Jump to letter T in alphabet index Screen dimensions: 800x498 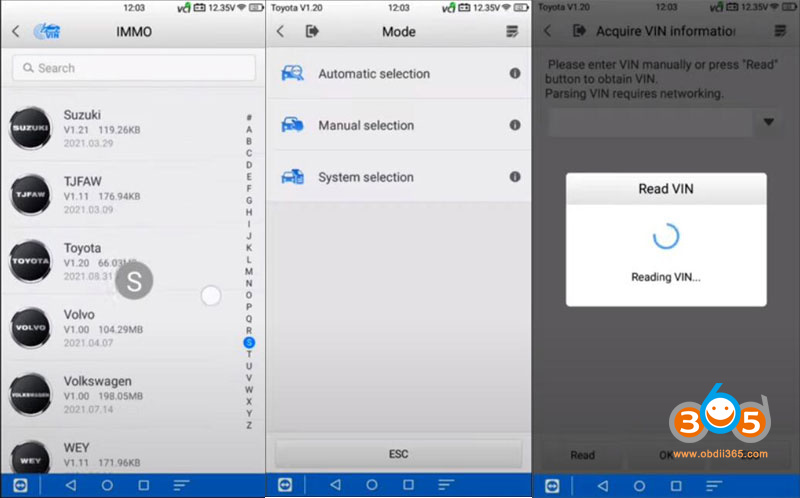(249, 354)
